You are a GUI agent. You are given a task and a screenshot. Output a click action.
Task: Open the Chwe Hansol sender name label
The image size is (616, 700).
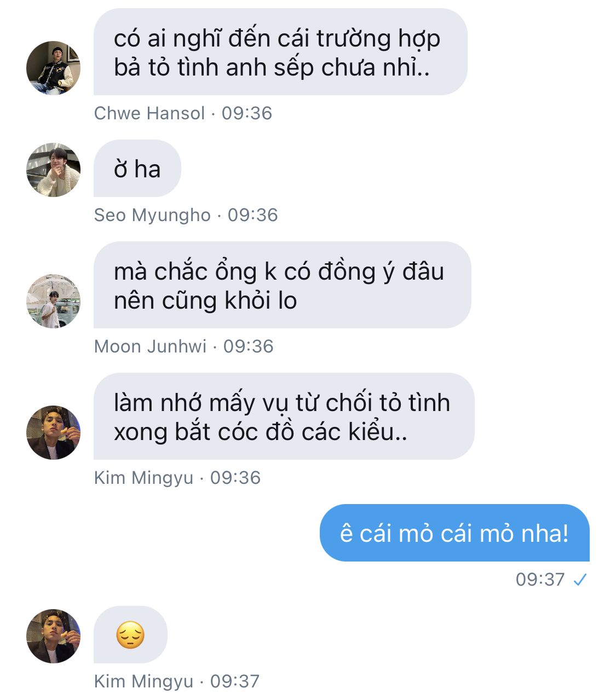(149, 113)
